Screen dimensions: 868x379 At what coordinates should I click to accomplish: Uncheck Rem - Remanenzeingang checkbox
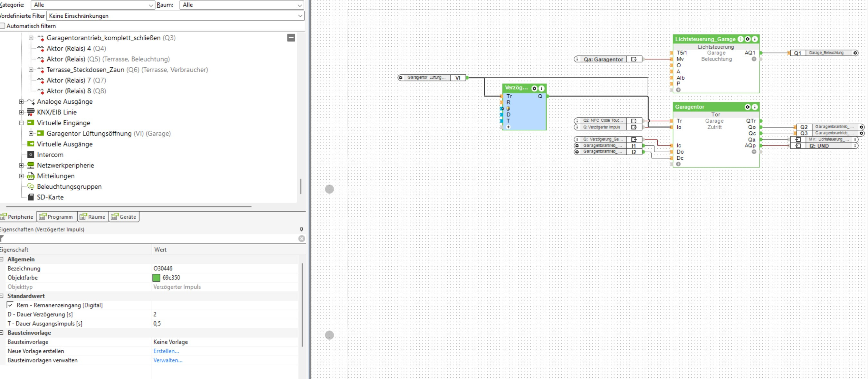10,305
